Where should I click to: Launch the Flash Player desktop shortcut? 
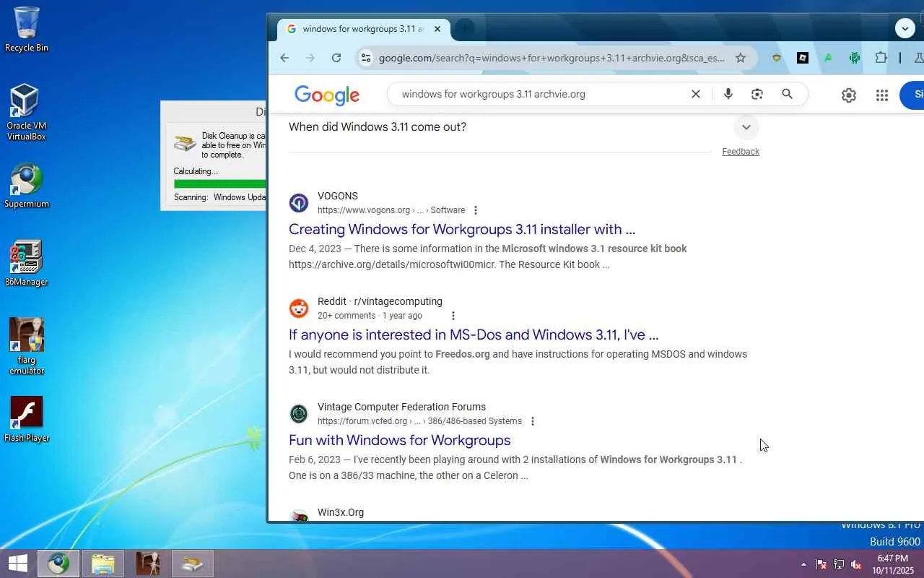click(x=26, y=420)
